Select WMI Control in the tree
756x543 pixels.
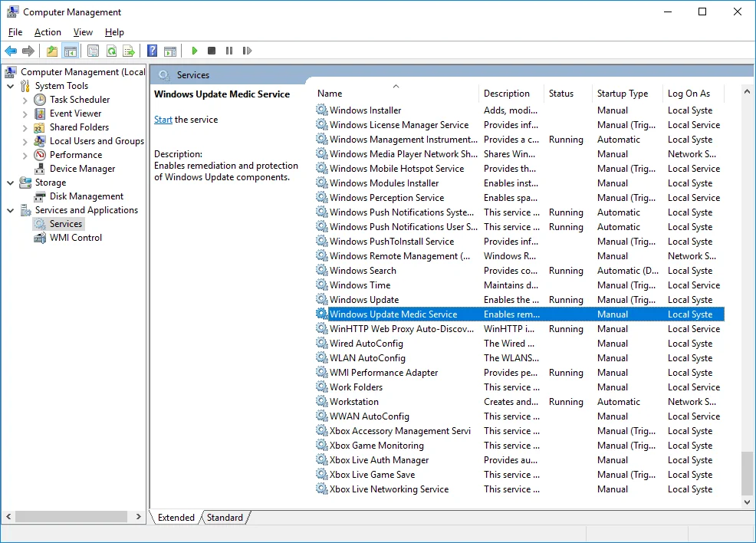tap(76, 238)
